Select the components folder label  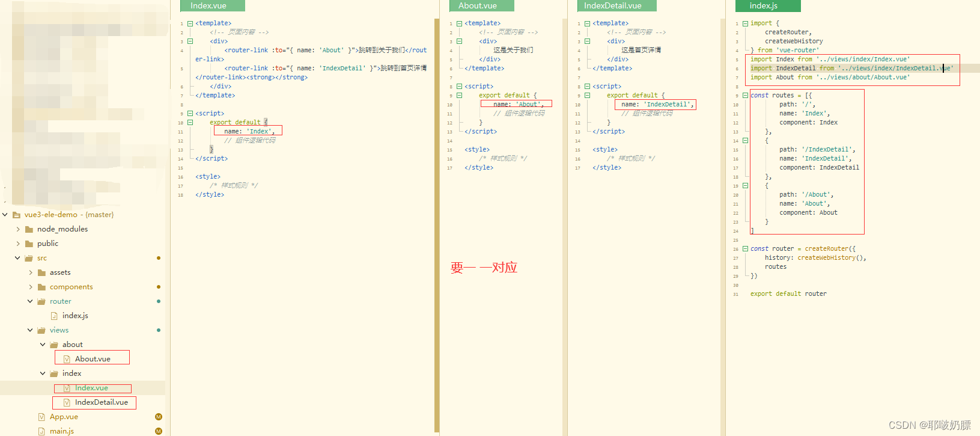coord(72,287)
